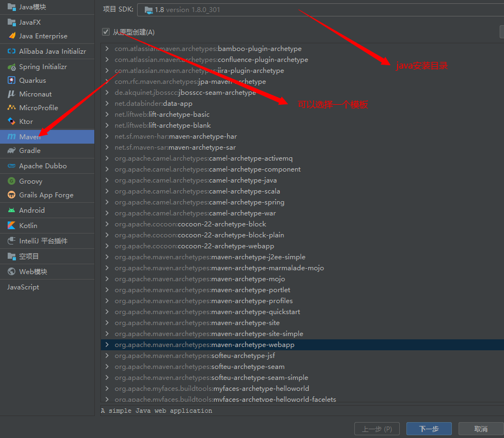Screen dimensions: 504x438
Task: Expand bamboo-plugin-archetype entry
Action: click(x=107, y=49)
